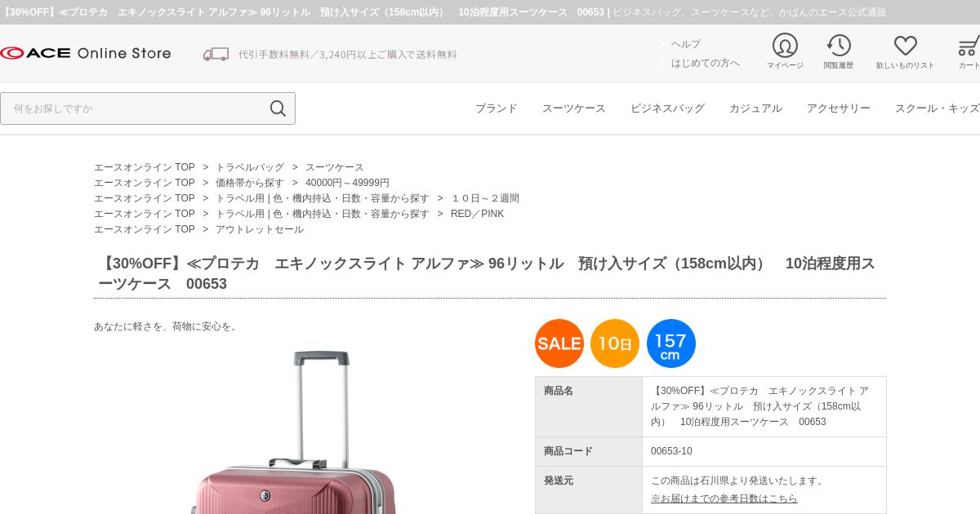The height and width of the screenshot is (514, 980).
Task: Open the ブランド menu
Action: click(x=497, y=109)
